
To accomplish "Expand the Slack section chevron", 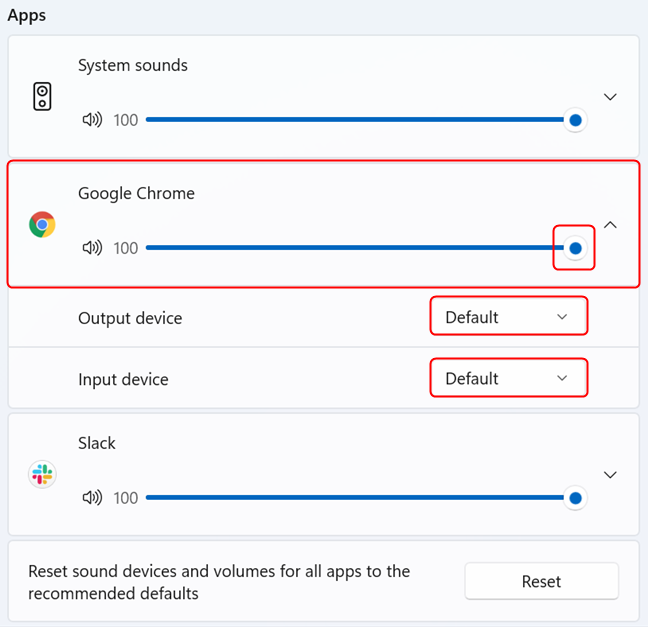I will tap(610, 474).
